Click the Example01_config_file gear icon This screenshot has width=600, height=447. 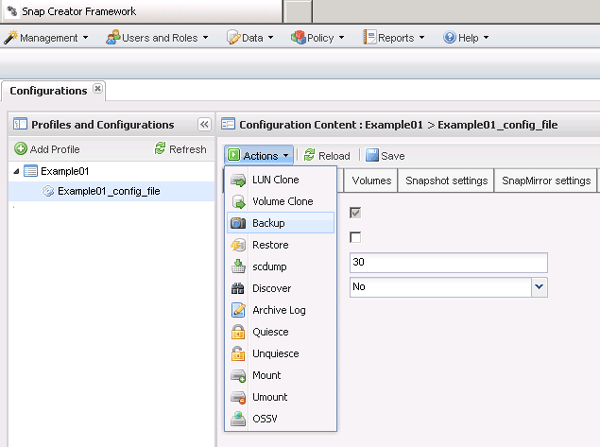48,191
